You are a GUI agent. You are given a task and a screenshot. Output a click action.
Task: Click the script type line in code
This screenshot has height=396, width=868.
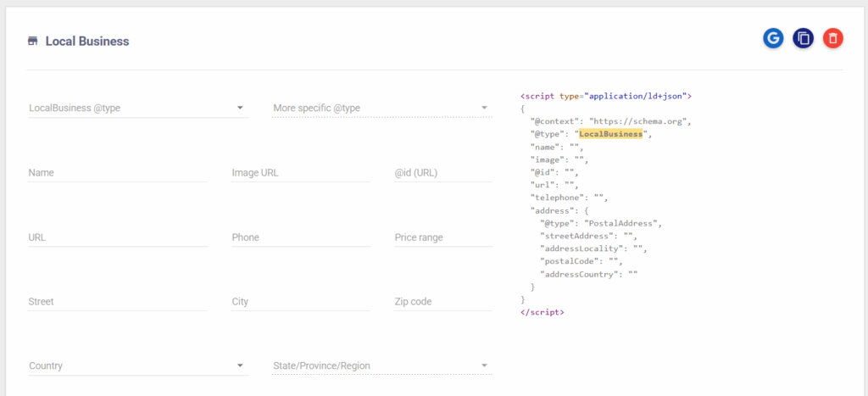tap(606, 96)
